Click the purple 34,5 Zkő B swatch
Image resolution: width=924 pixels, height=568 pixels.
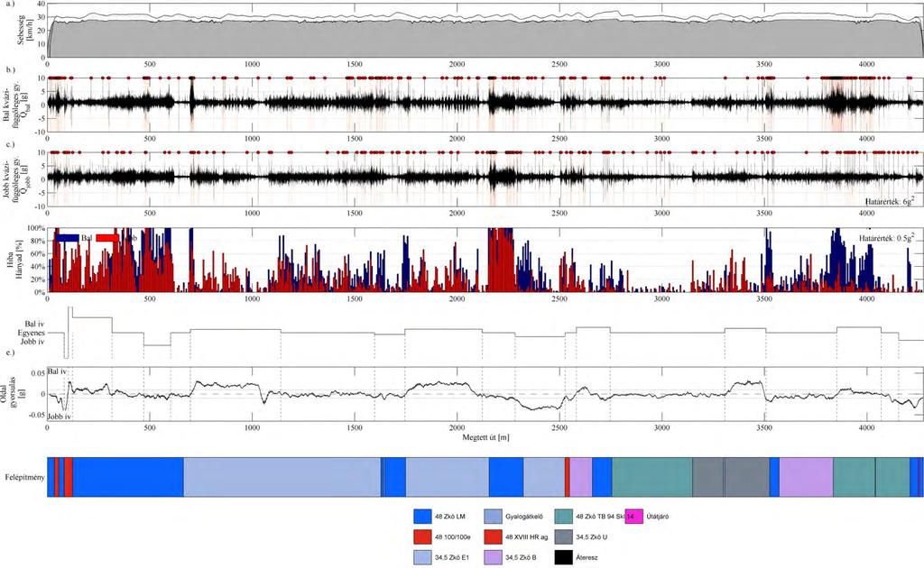coord(493,557)
